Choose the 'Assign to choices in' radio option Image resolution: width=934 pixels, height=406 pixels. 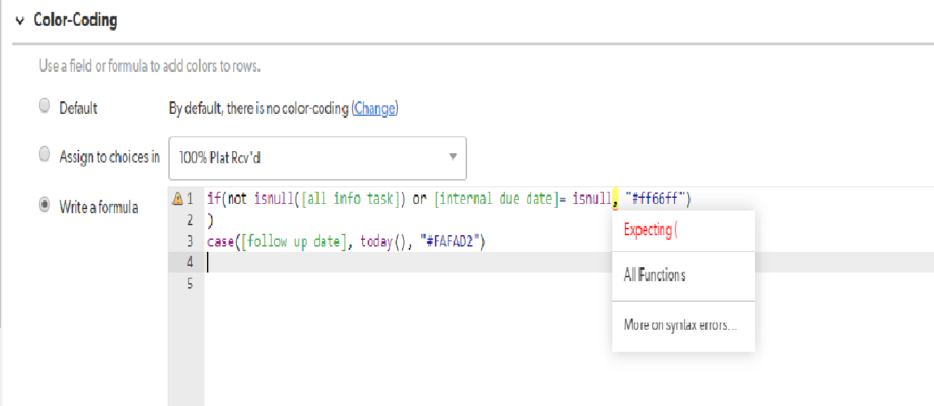point(43,155)
